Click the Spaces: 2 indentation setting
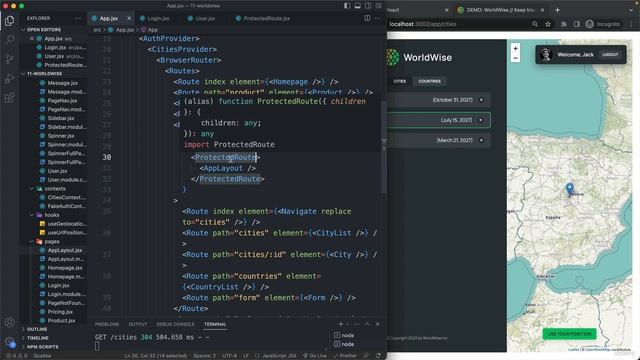Screen dimensions: 640x360 [x=204, y=356]
